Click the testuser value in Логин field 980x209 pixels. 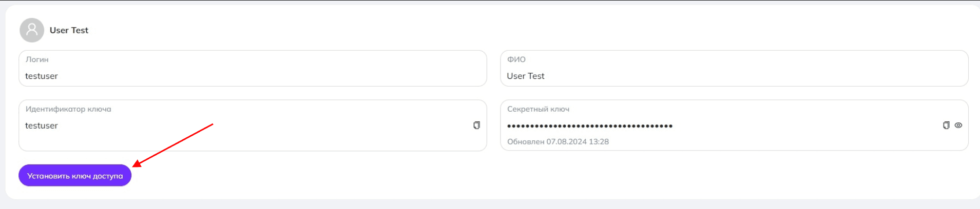[42, 76]
